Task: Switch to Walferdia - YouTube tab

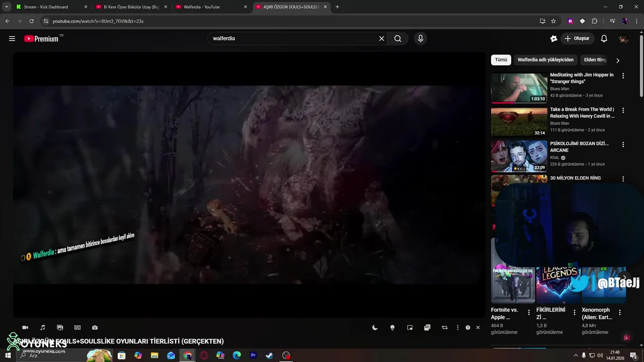Action: coord(211,7)
